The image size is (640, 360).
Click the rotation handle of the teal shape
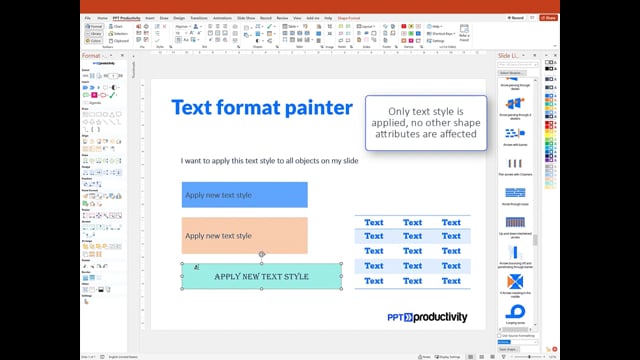click(x=262, y=254)
